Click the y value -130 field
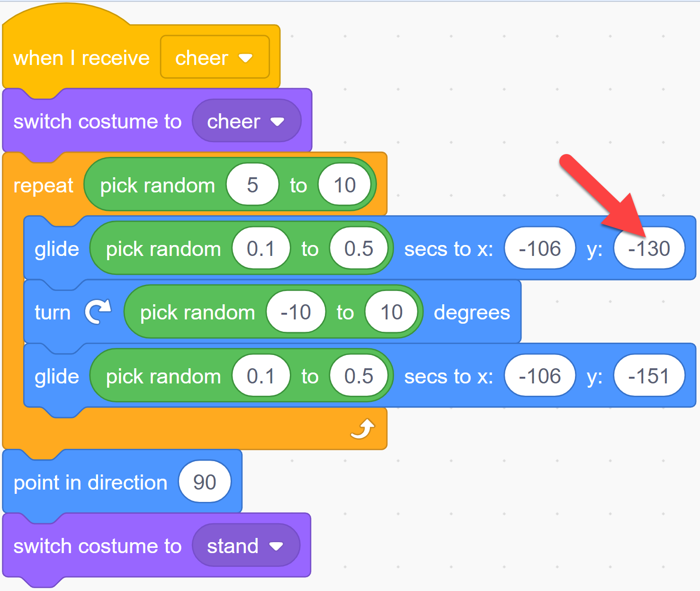This screenshot has height=591, width=700. pos(649,248)
